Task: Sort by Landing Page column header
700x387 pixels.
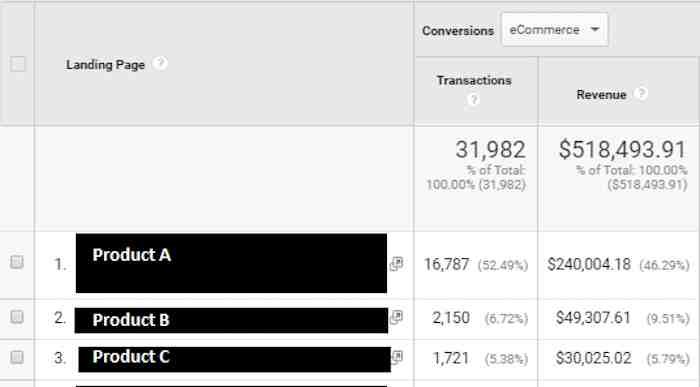Action: tap(105, 65)
